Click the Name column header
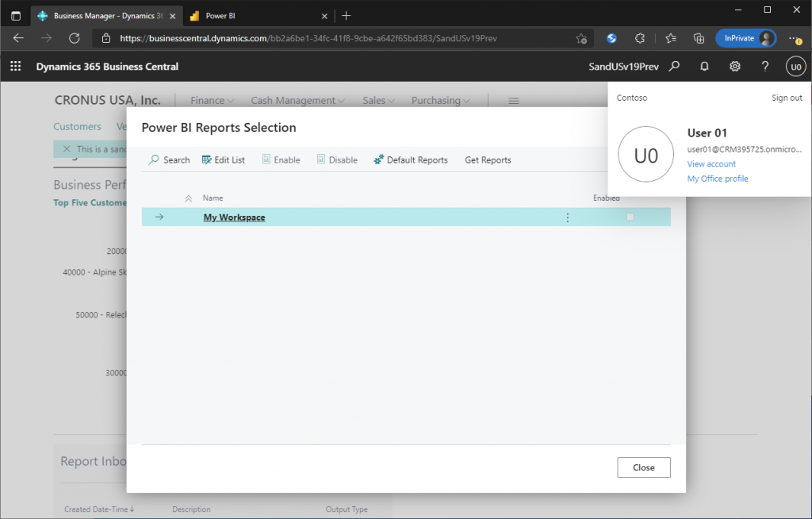 pos(213,198)
